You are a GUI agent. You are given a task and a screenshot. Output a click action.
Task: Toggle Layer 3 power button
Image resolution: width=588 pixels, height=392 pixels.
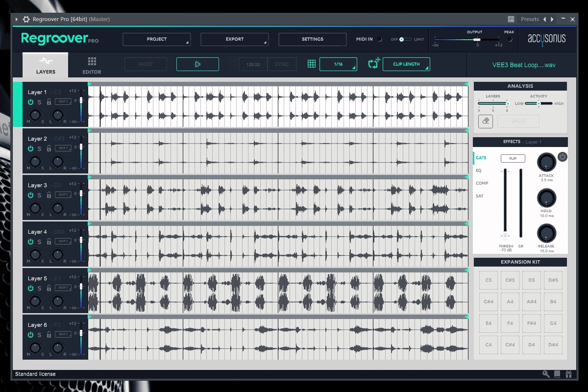(x=30, y=195)
